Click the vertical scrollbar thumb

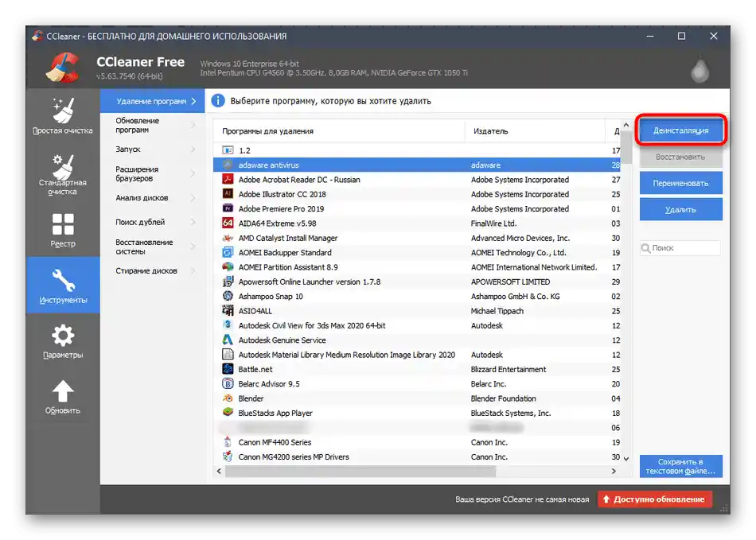pyautogui.click(x=625, y=147)
